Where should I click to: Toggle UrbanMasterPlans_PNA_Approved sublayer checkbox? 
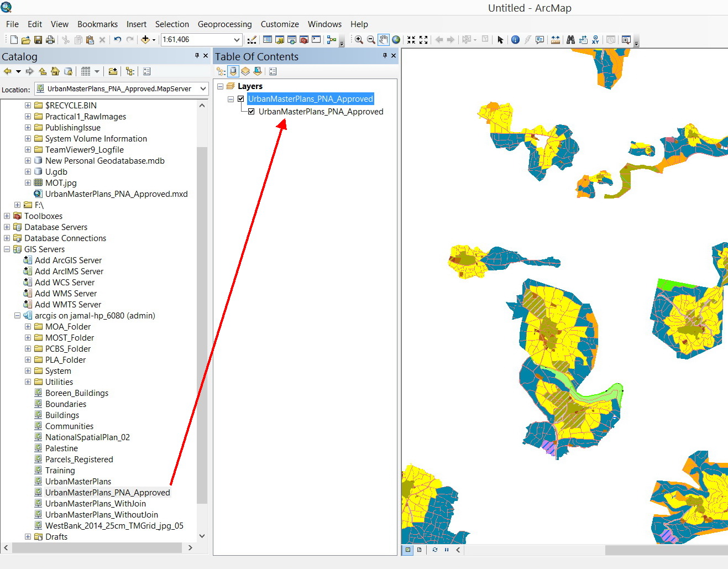[x=252, y=112]
